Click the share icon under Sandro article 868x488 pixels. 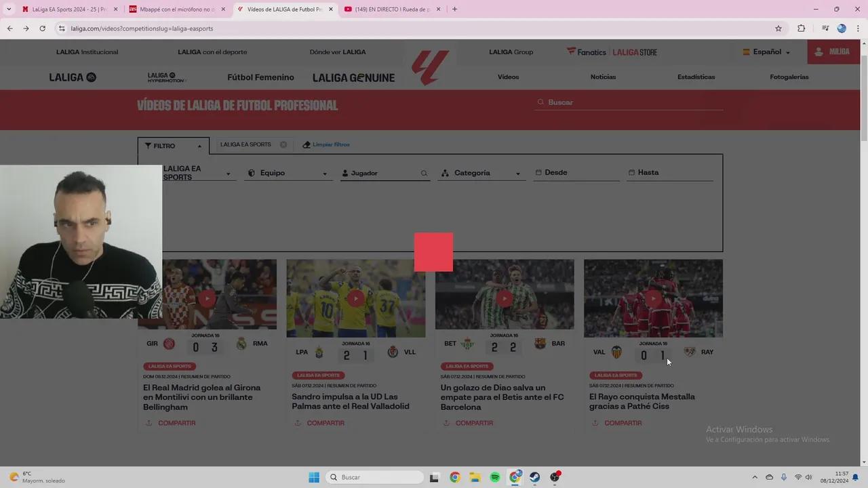tap(297, 423)
